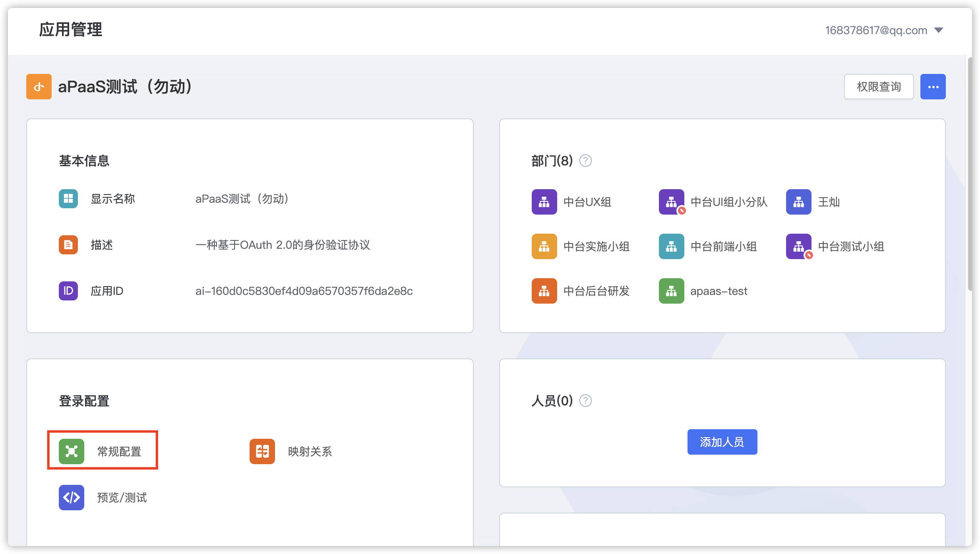This screenshot has width=980, height=554.
Task: Click the app ID value ai-160d0c5830ef...
Action: pos(304,291)
